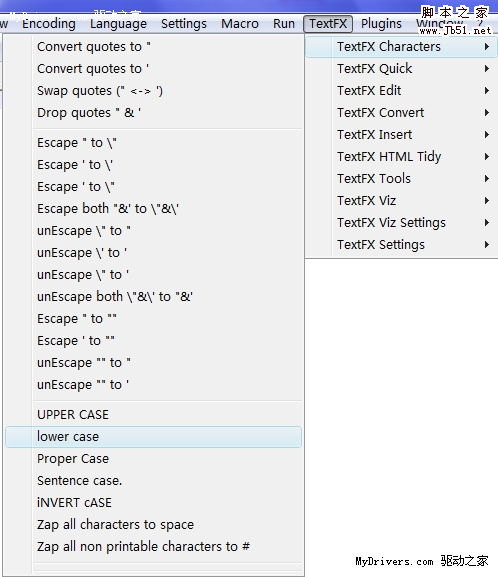Expand the TextFX Viz Settings arrow
The width and height of the screenshot is (498, 577).
(487, 223)
